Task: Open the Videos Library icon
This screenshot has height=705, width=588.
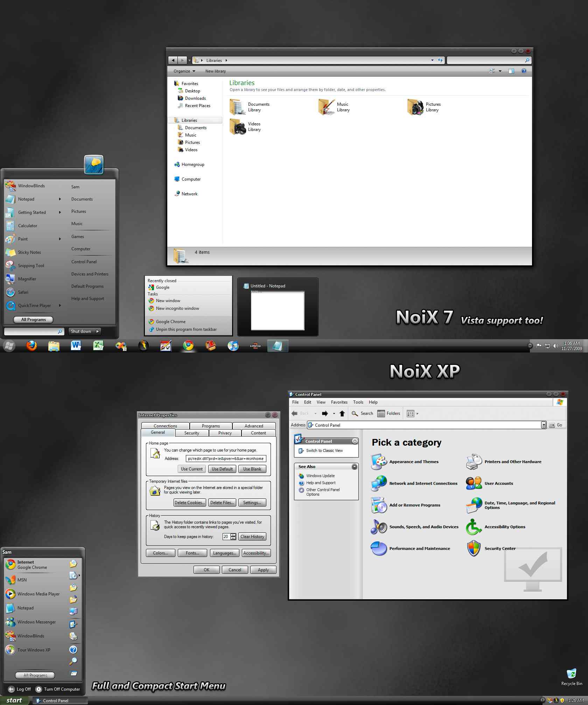Action: [237, 127]
